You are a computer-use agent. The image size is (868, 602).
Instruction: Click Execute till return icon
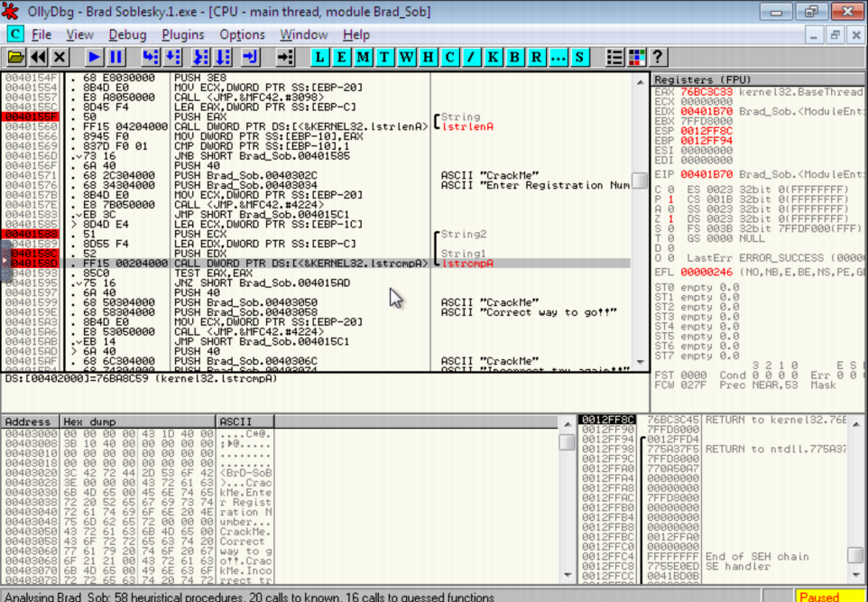pos(250,57)
